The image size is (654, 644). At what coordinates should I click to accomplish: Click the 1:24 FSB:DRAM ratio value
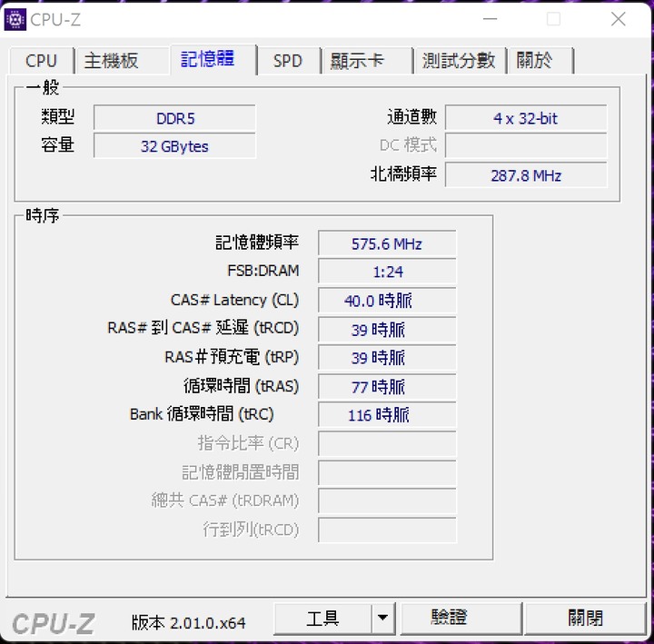click(387, 272)
